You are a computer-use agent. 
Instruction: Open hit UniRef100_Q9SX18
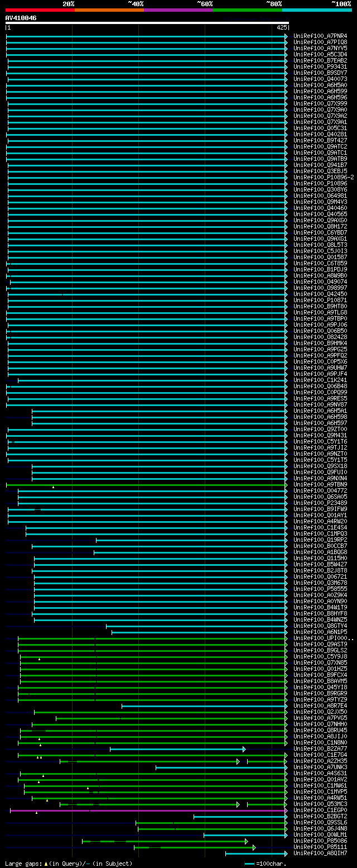click(x=320, y=466)
